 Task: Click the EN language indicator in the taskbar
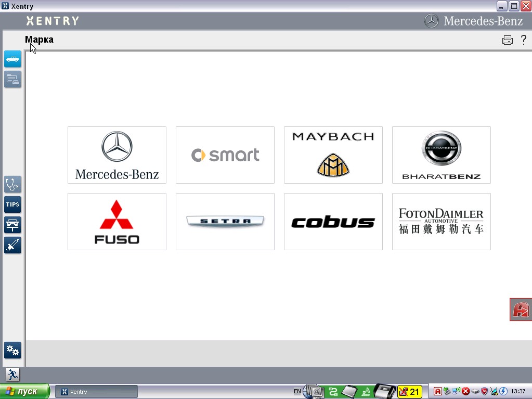point(297,391)
